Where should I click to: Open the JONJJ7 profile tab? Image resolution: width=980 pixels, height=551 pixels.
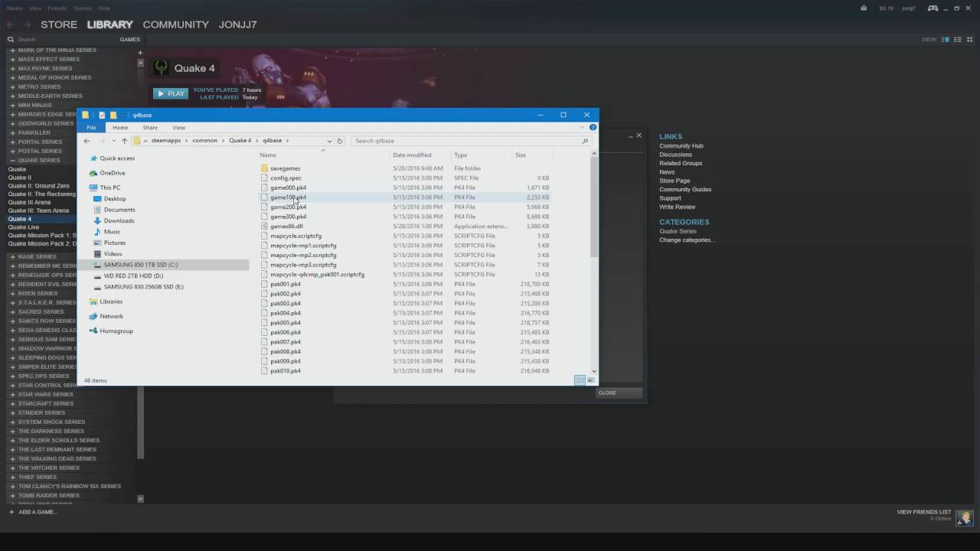tap(237, 24)
